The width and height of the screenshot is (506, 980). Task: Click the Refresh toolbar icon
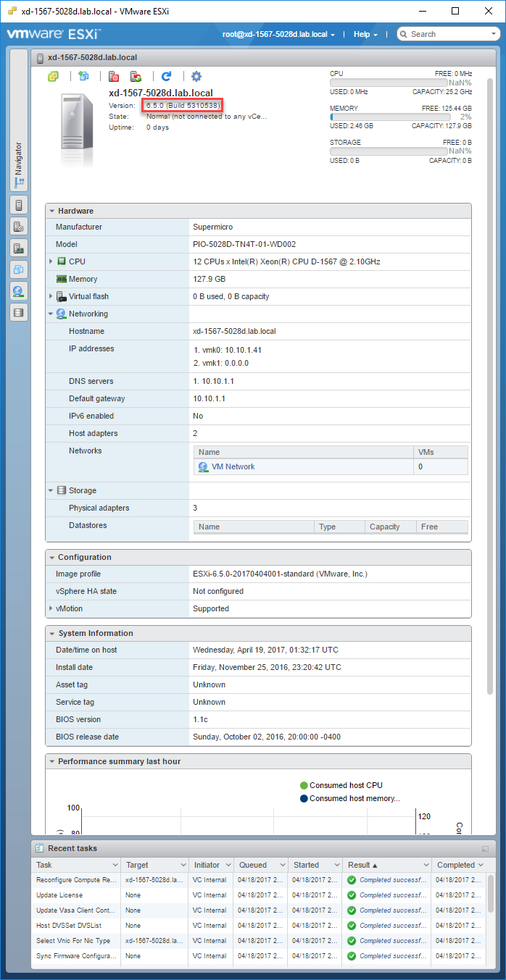(166, 76)
